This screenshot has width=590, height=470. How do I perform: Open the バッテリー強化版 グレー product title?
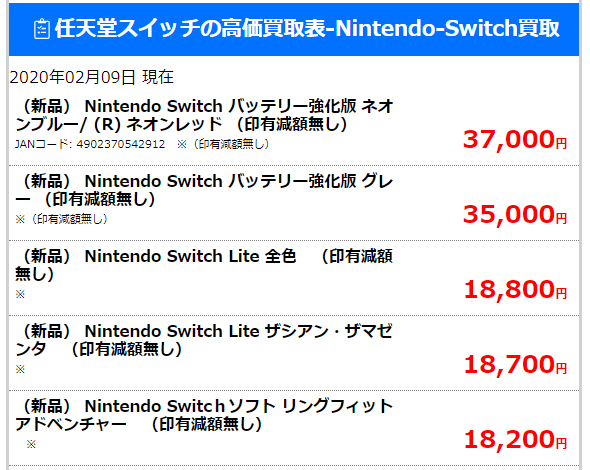click(x=204, y=190)
